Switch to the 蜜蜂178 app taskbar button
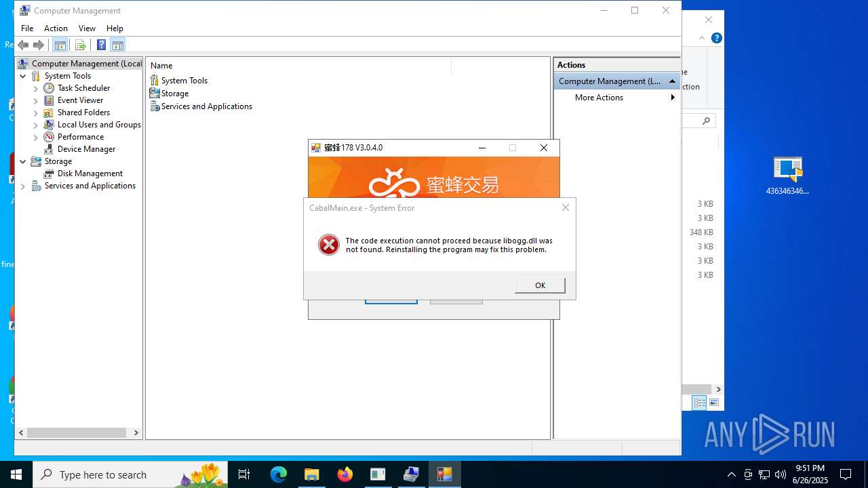Viewport: 868px width, 488px height. tap(444, 474)
